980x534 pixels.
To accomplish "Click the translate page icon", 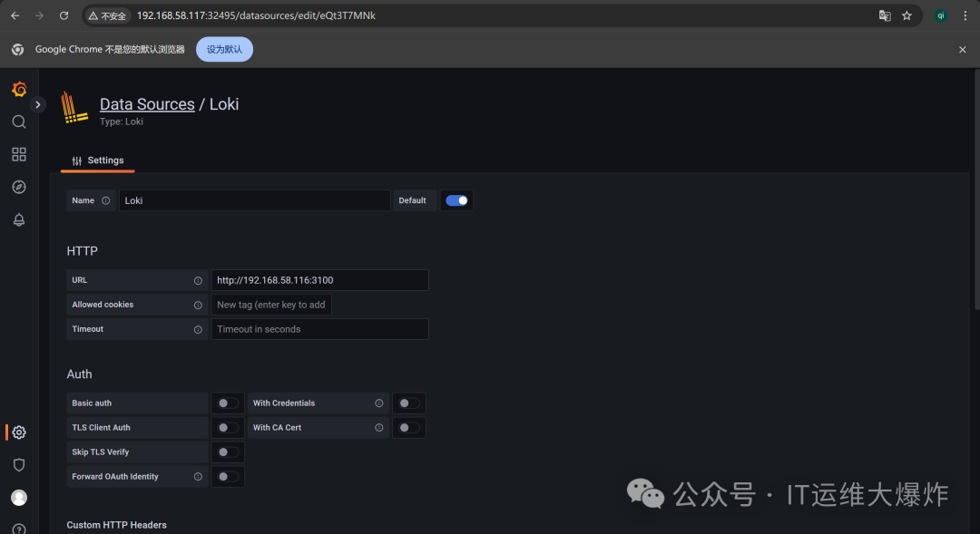I will pyautogui.click(x=885, y=15).
